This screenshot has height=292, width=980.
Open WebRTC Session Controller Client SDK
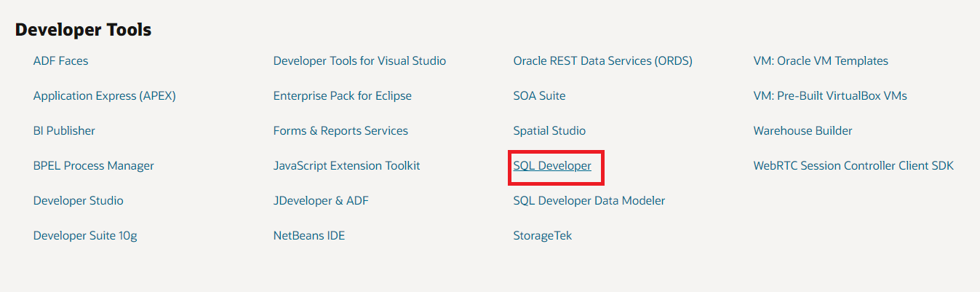853,166
